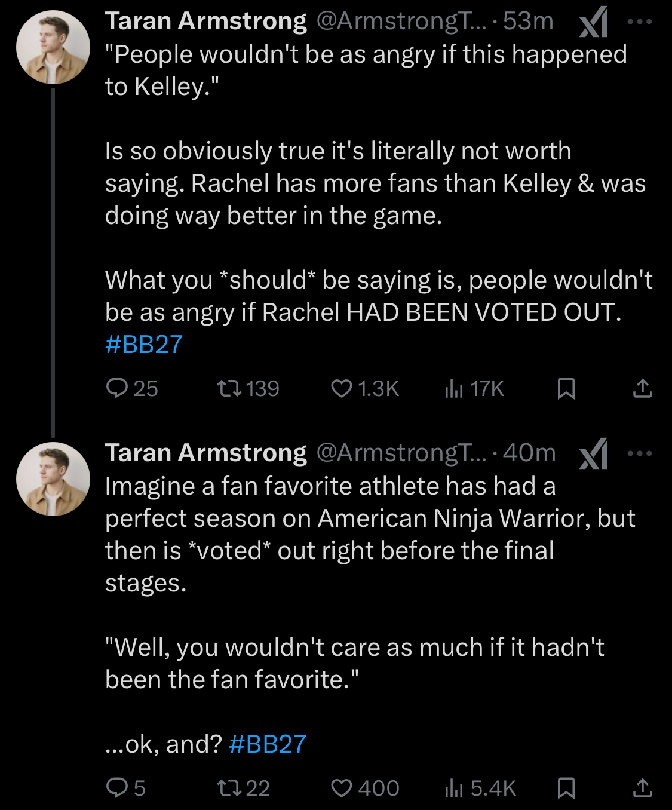672x810 pixels.
Task: Like the tweet with 400 likes
Action: [x=342, y=788]
